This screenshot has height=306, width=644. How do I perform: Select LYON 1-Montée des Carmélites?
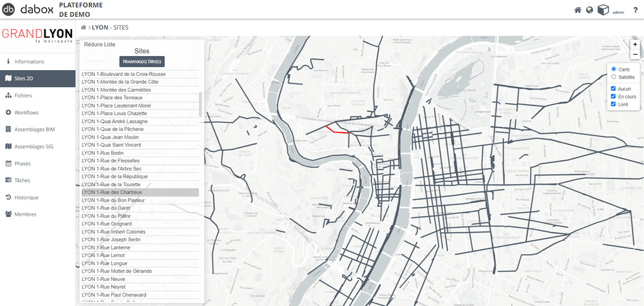pyautogui.click(x=140, y=90)
